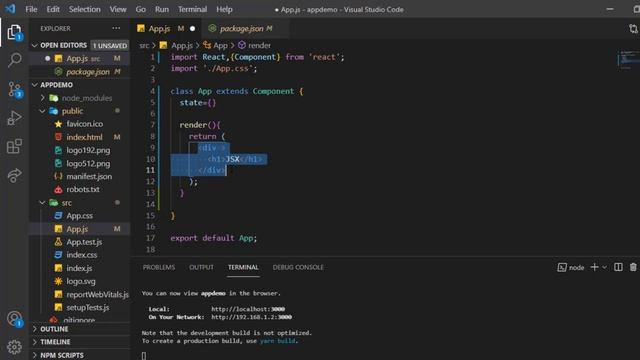Open the Accounts menu icon

(x=14, y=319)
